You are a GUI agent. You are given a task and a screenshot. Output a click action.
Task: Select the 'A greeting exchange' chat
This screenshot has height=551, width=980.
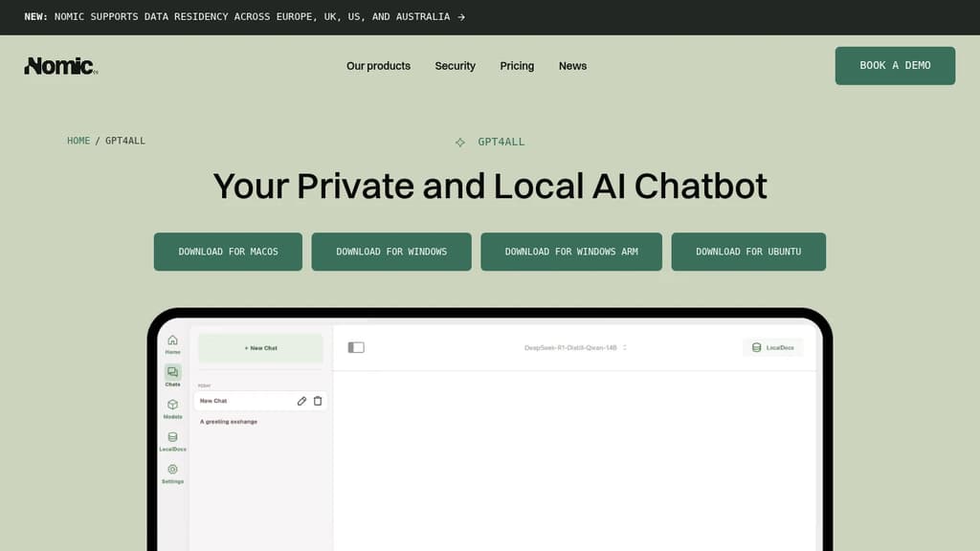pos(229,422)
